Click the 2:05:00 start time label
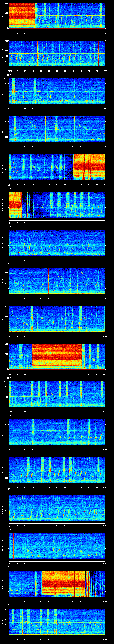Screen dimensions: 114x644 tap(9, 184)
